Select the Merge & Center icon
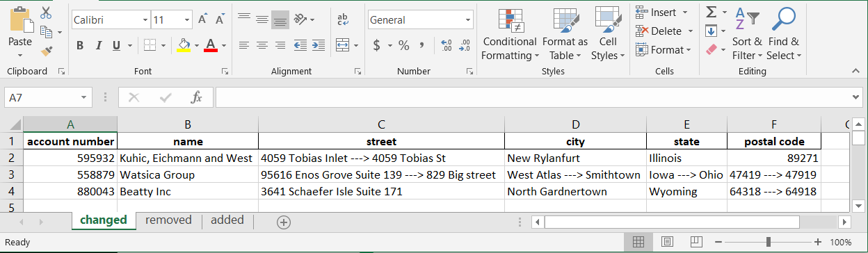868x253 pixels. pos(342,45)
